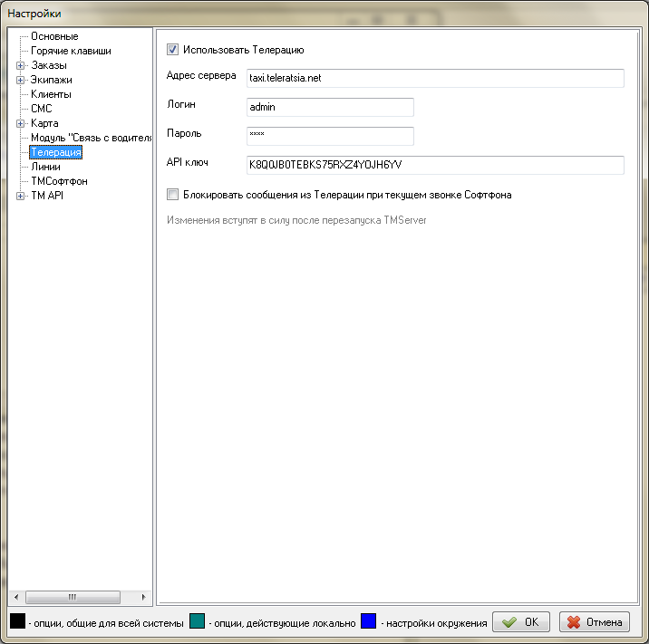Viewport: 649px width, 644px height.
Task: Click the tree scrollbar right arrow
Action: 143,597
